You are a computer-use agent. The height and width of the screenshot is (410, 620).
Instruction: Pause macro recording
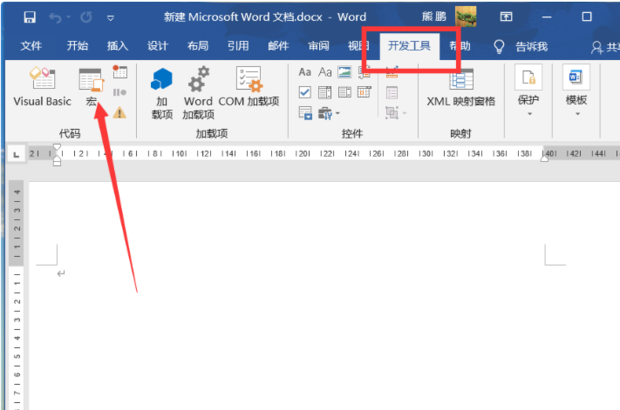click(120, 93)
